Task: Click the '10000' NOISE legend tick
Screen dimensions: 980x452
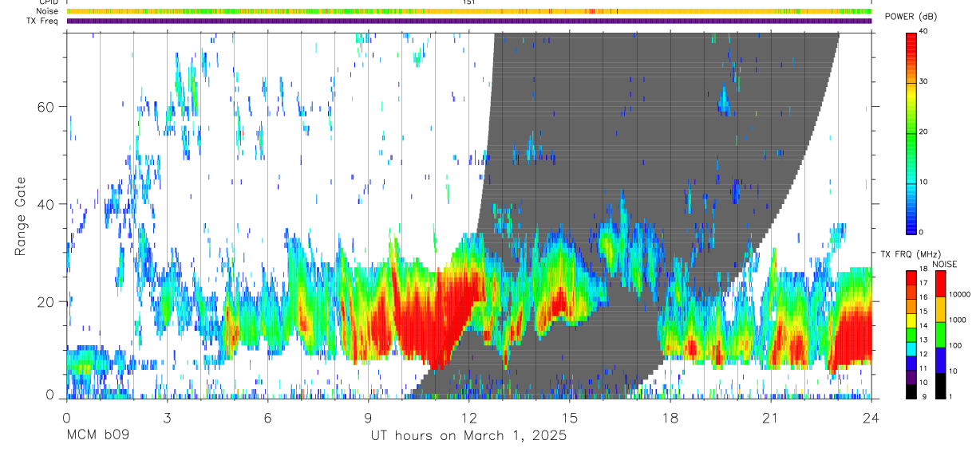Action: (958, 295)
